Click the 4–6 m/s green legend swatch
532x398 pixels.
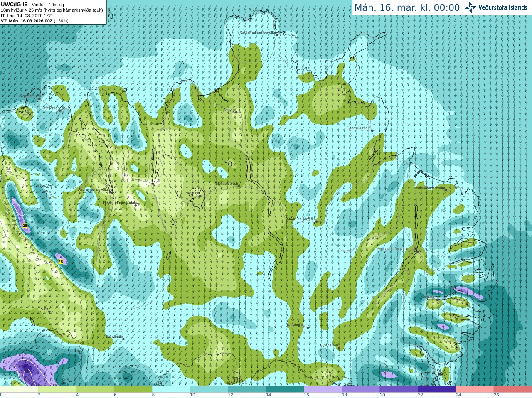click(x=95, y=389)
